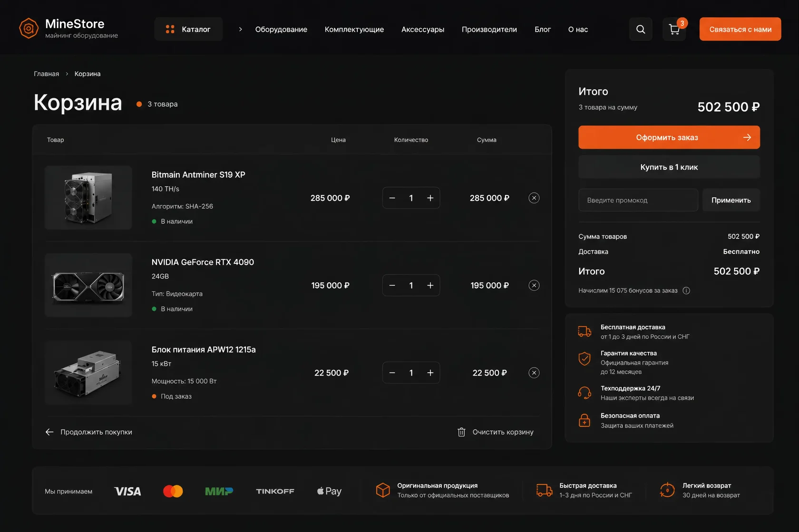799x532 pixels.
Task: Click Применить promo code button
Action: coord(731,200)
